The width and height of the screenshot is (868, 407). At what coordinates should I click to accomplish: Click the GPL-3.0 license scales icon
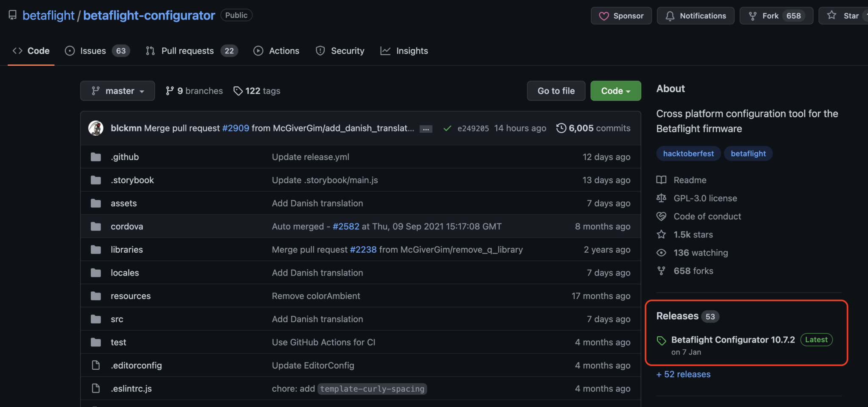coord(661,198)
